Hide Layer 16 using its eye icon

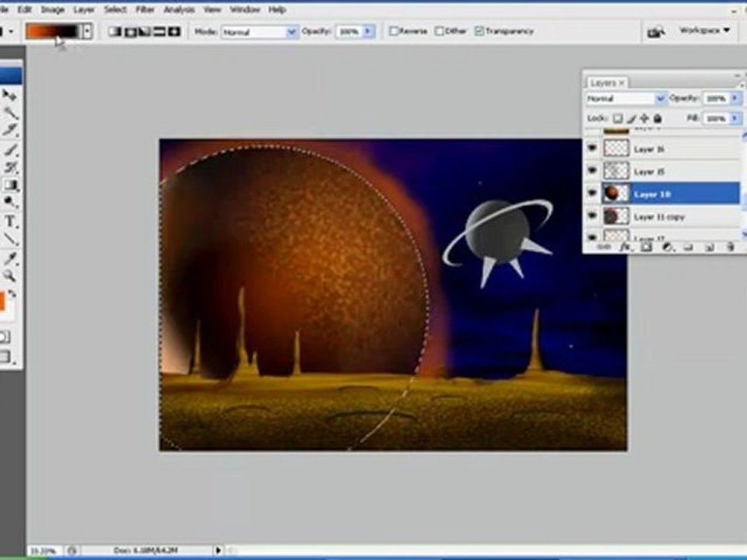pyautogui.click(x=592, y=149)
